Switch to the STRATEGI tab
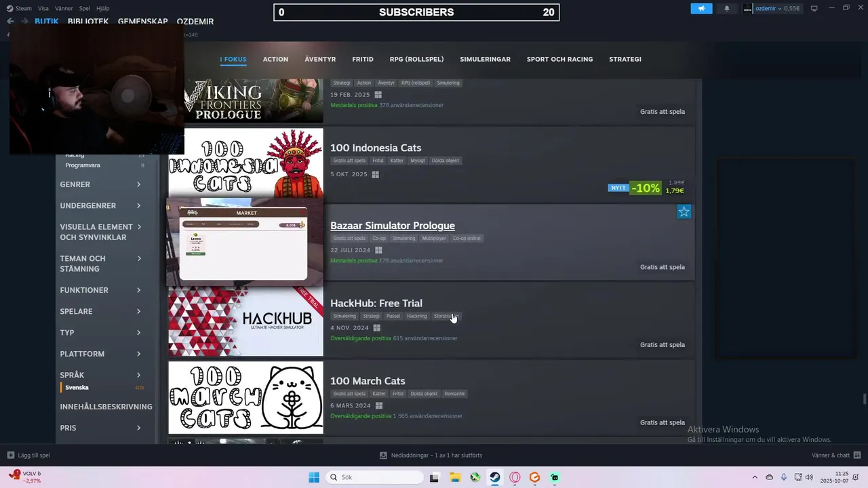 coord(625,59)
